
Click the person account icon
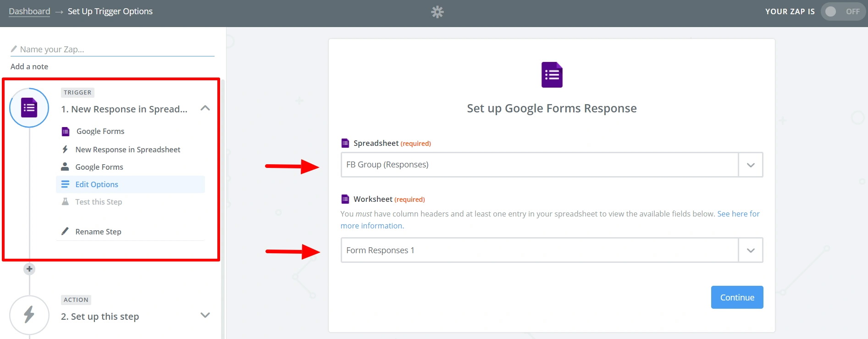pos(65,167)
